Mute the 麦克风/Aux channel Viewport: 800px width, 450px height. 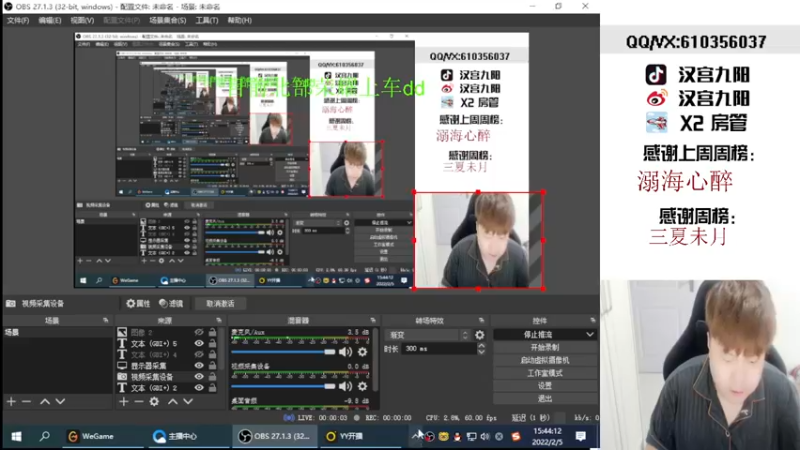[345, 352]
